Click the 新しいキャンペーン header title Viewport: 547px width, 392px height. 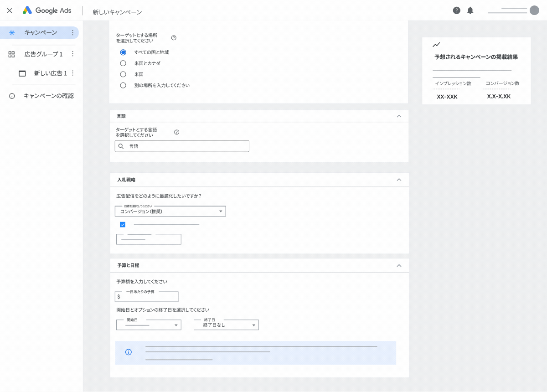117,12
